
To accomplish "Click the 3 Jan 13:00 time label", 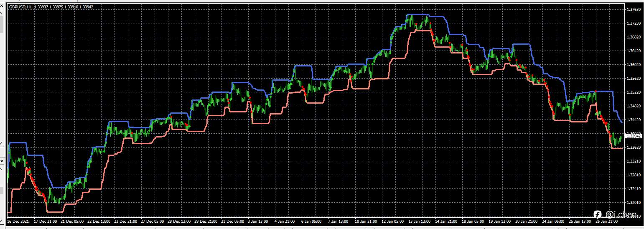I will click(258, 221).
